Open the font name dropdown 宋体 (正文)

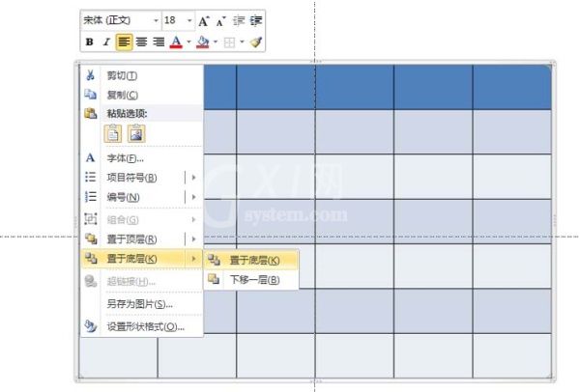pyautogui.click(x=156, y=20)
